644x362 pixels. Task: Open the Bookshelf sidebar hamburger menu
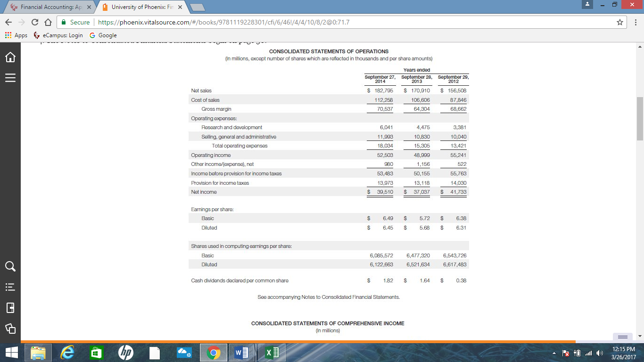coord(9,78)
